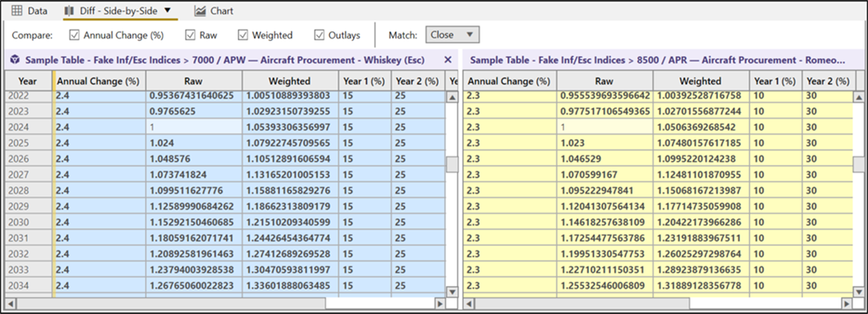Screen dimensions: 868x314
Task: Click left panel vertical scrollbar thumb
Action: pos(451,165)
